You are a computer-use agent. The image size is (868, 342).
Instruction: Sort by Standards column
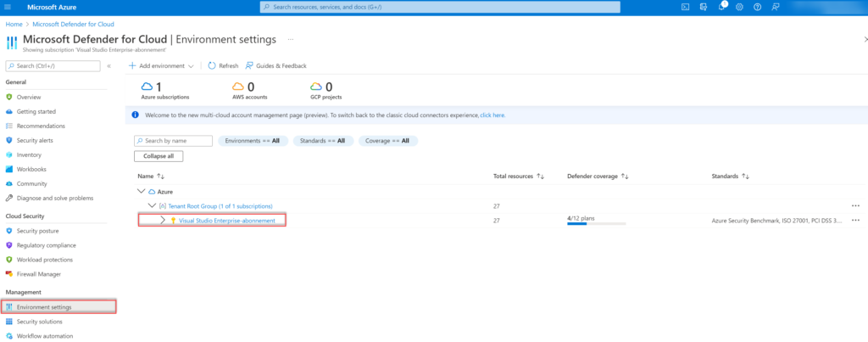point(730,177)
